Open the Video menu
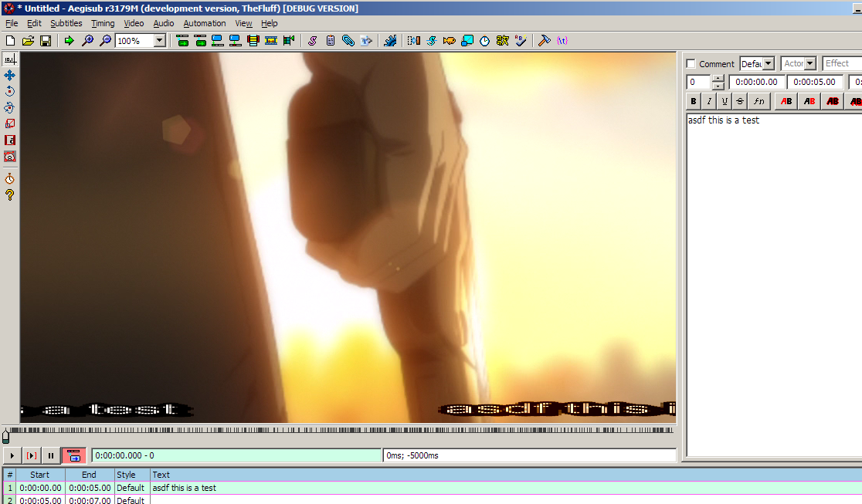This screenshot has width=862, height=504. pos(134,23)
